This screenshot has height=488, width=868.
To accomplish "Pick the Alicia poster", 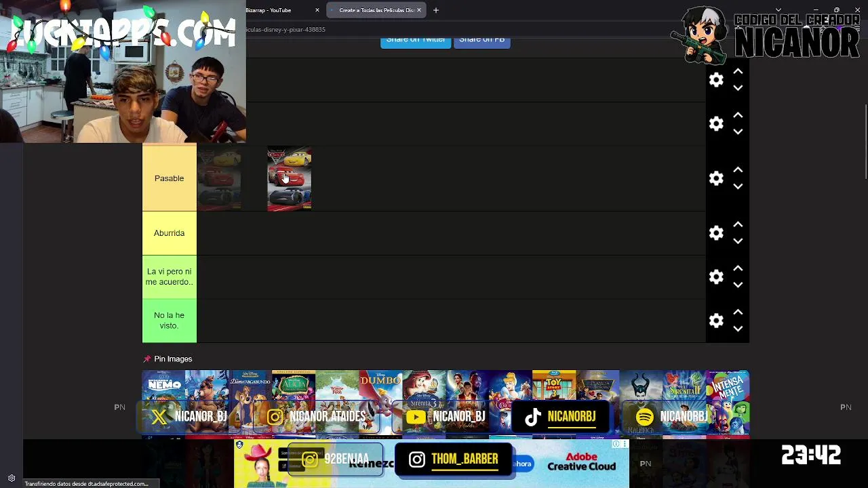I will click(294, 403).
